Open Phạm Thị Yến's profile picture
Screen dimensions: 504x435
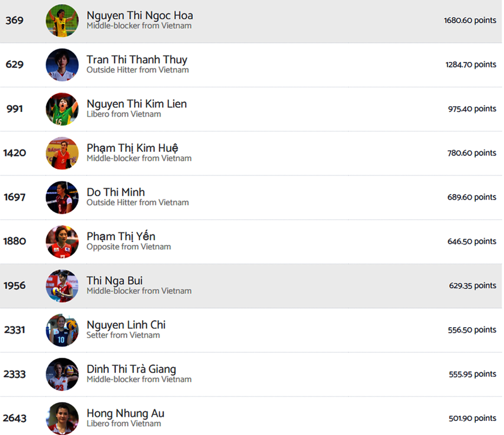(62, 242)
